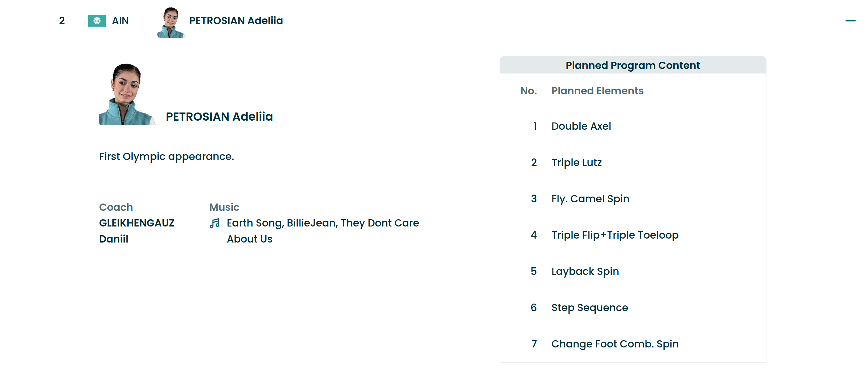Click coach name GLEIKHENGAUZ Daniil
The image size is (868, 378).
tap(137, 231)
